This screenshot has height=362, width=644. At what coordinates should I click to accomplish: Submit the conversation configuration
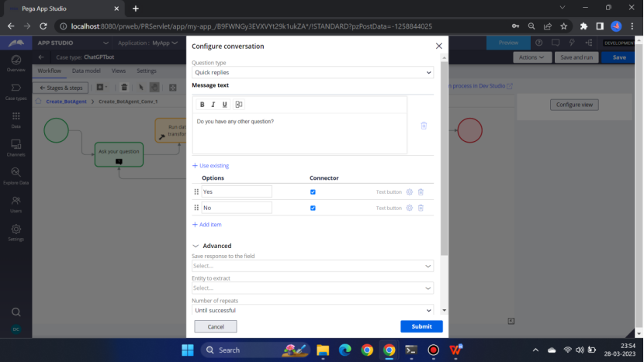pyautogui.click(x=421, y=326)
